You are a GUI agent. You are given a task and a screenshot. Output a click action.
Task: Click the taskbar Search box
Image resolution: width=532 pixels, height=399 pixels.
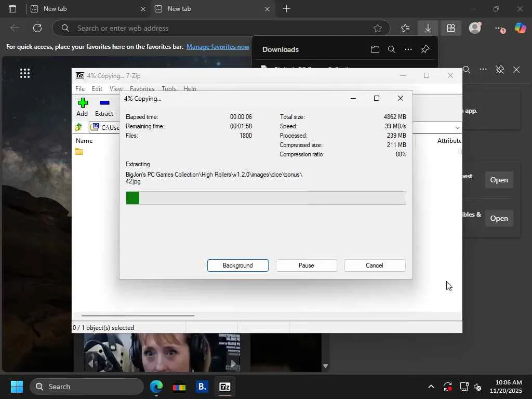point(87,387)
